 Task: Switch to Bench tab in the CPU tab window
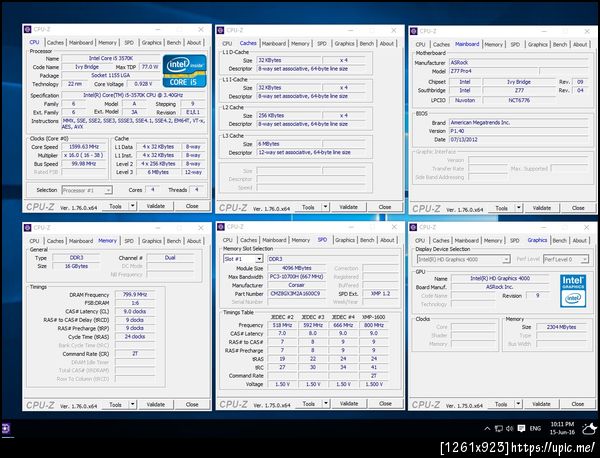(174, 42)
